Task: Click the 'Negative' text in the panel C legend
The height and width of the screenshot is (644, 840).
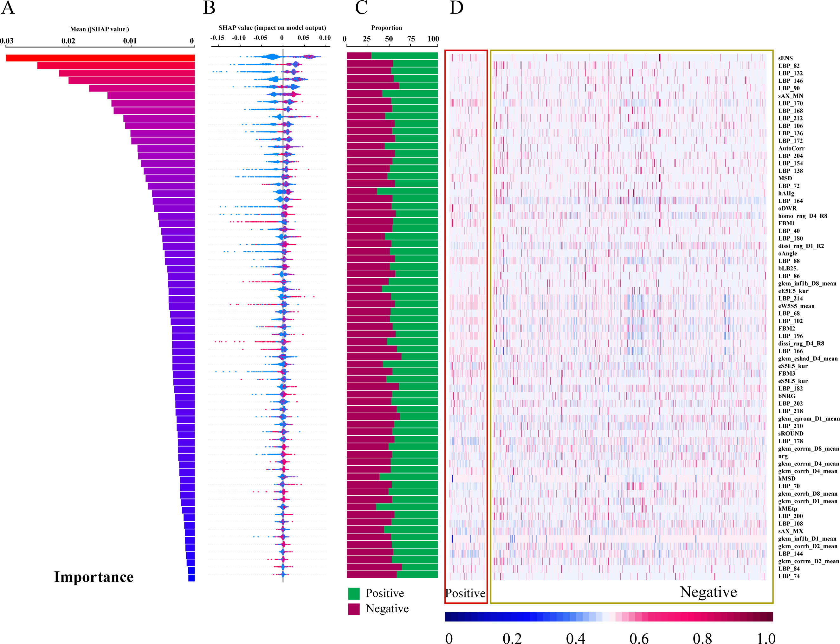Action: coord(387,609)
